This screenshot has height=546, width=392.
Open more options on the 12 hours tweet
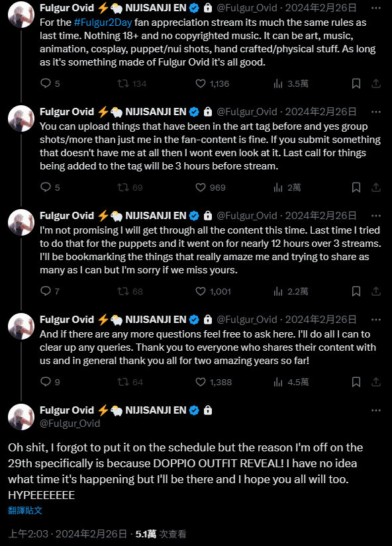(376, 216)
